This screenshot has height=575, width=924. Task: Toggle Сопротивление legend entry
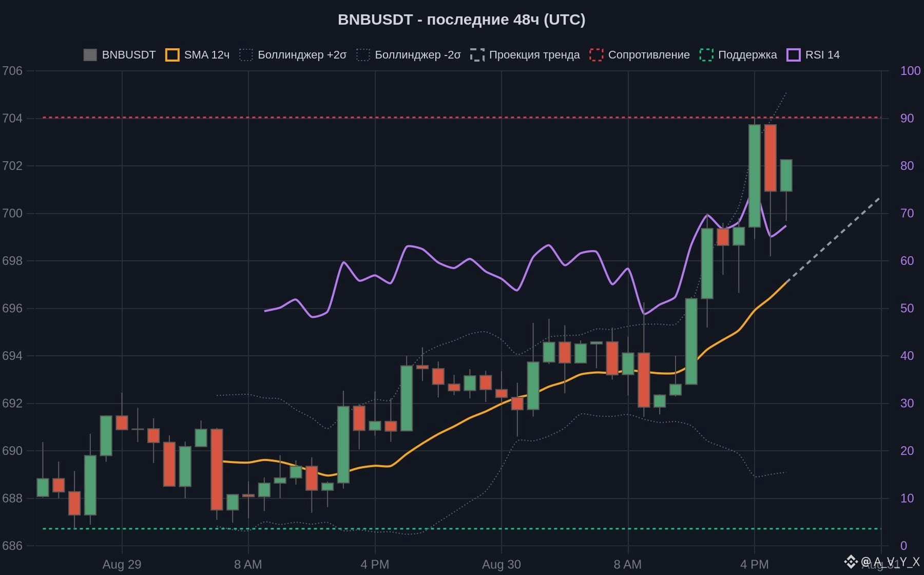(640, 55)
